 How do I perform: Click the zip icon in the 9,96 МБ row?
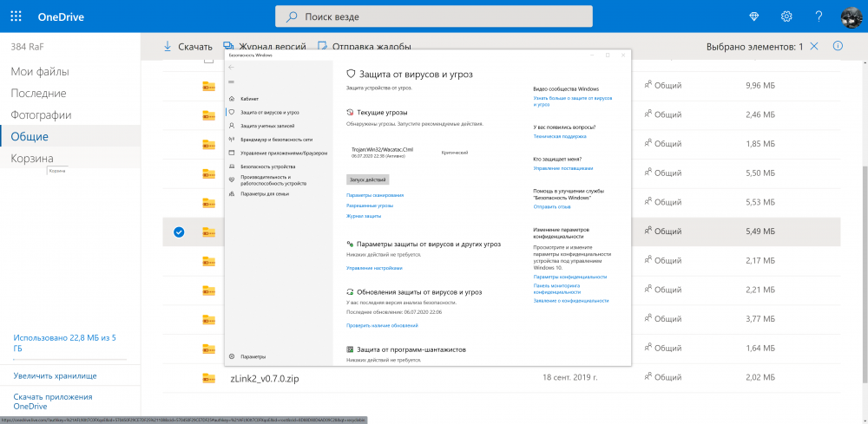(x=208, y=86)
